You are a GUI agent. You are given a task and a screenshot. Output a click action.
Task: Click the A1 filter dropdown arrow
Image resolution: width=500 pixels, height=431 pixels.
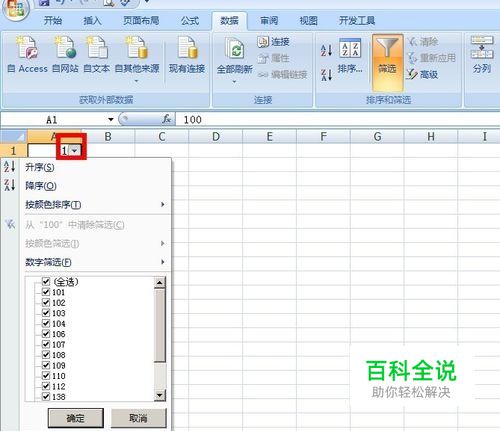pyautogui.click(x=75, y=151)
